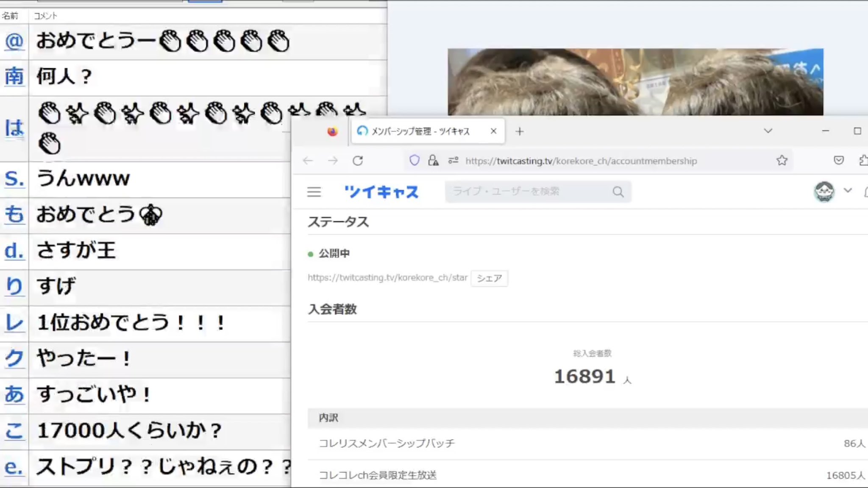Select the すっごいや！ comment
This screenshot has width=868, height=488.
[x=94, y=394]
